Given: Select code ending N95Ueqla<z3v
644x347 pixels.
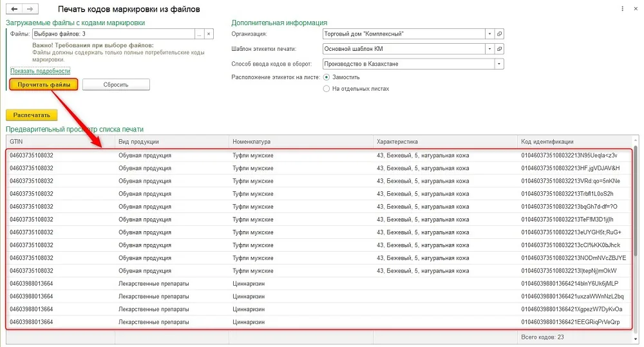Looking at the screenshot, I should click(x=569, y=156).
